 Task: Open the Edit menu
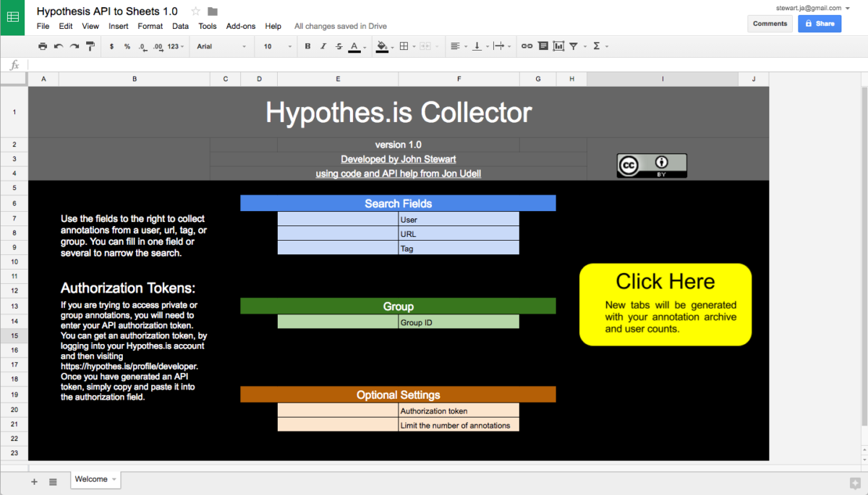[66, 26]
